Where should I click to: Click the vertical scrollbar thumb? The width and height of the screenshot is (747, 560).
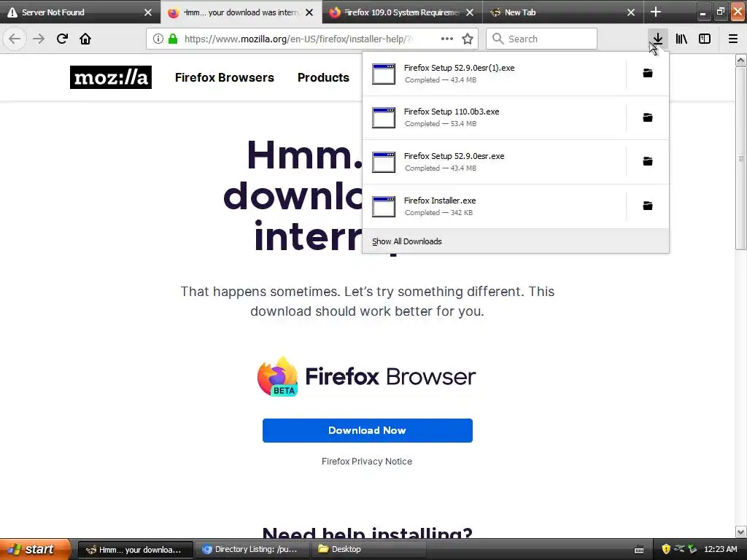click(740, 158)
